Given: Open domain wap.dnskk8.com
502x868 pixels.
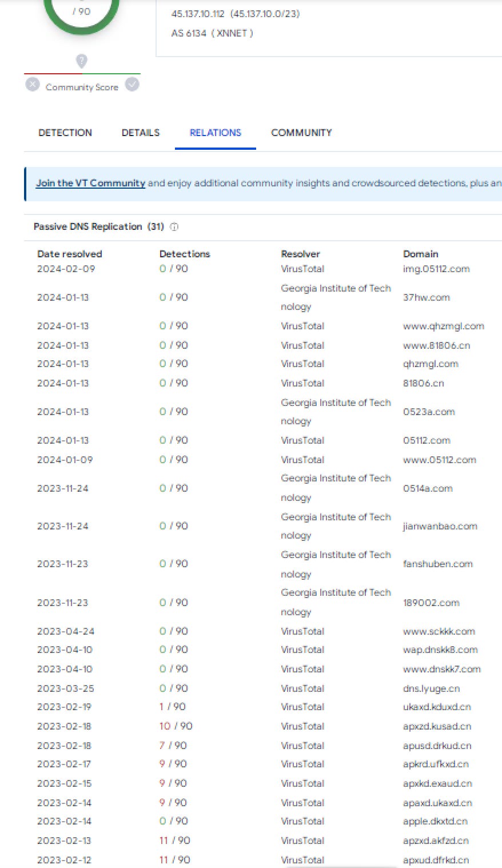Looking at the screenshot, I should click(x=440, y=650).
